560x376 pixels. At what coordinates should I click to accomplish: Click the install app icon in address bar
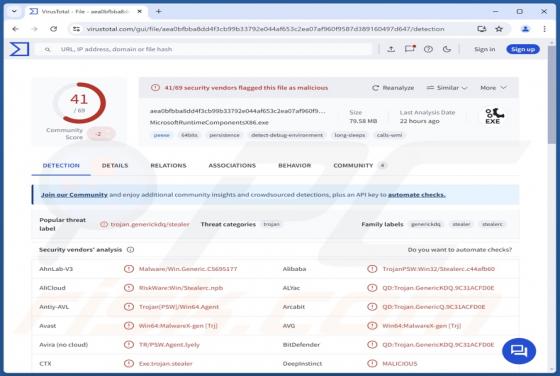click(x=481, y=29)
